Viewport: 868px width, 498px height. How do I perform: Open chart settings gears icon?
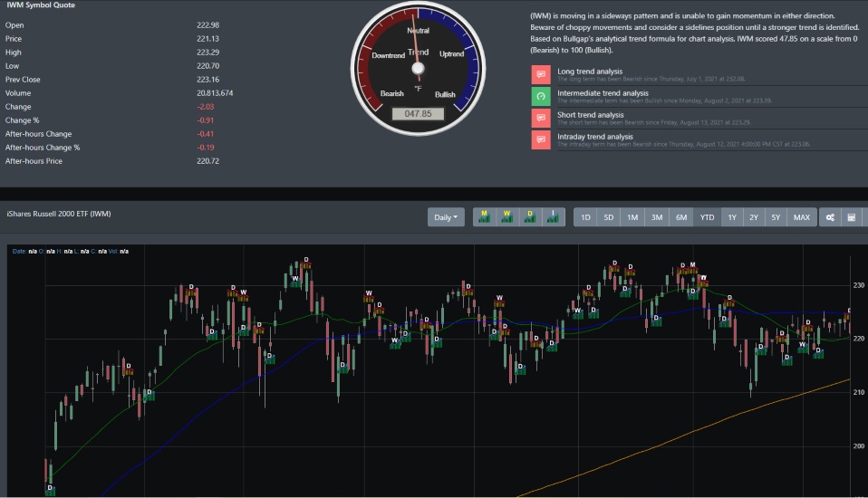830,217
